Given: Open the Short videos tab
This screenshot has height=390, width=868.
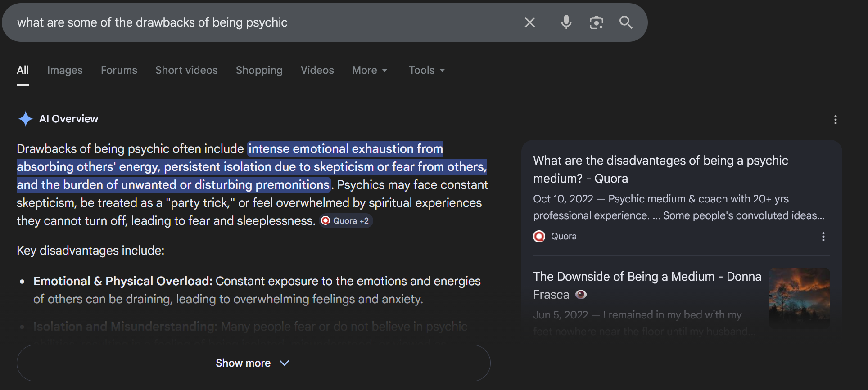Looking at the screenshot, I should click(x=186, y=70).
